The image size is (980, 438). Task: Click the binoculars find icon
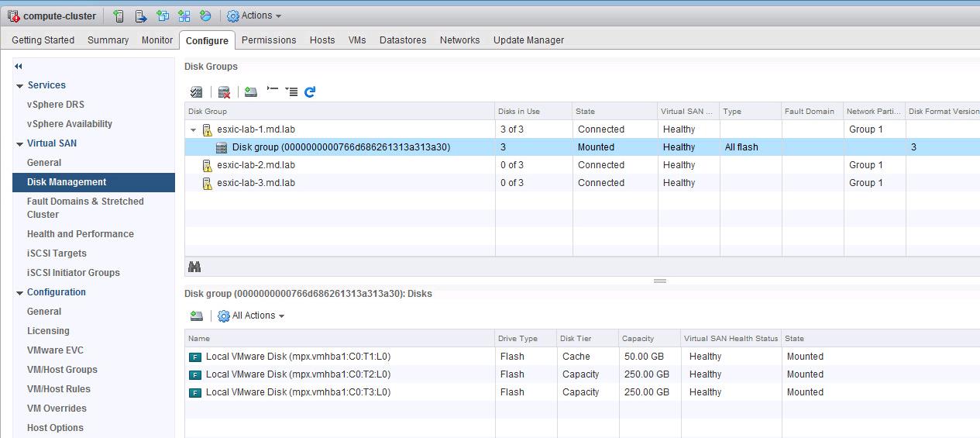[194, 267]
